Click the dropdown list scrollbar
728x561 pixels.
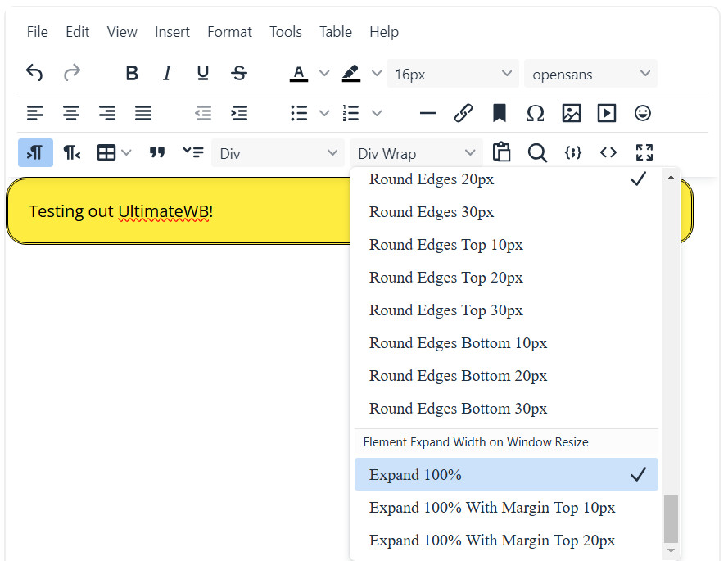[x=672, y=520]
